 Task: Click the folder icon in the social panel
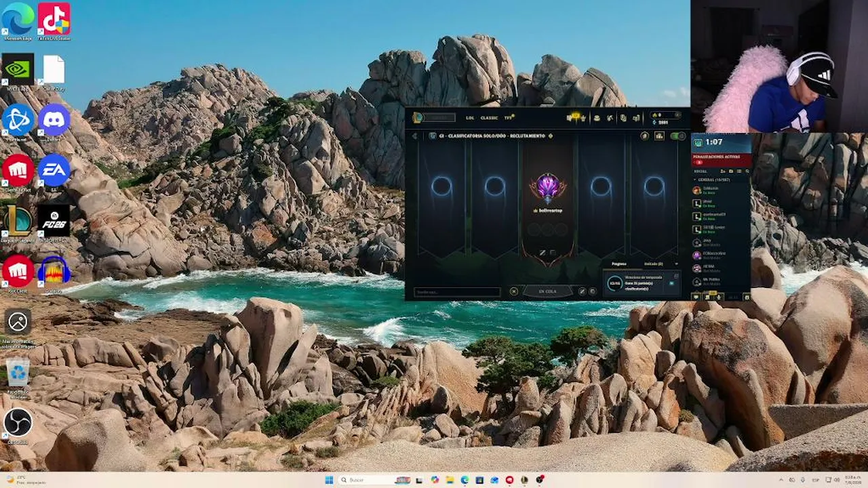pos(731,171)
